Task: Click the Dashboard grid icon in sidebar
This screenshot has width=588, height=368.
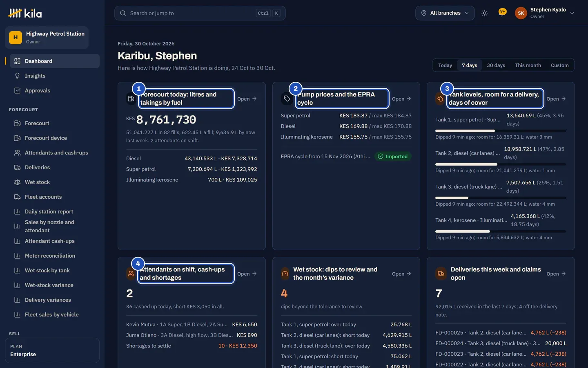Action: pos(17,61)
